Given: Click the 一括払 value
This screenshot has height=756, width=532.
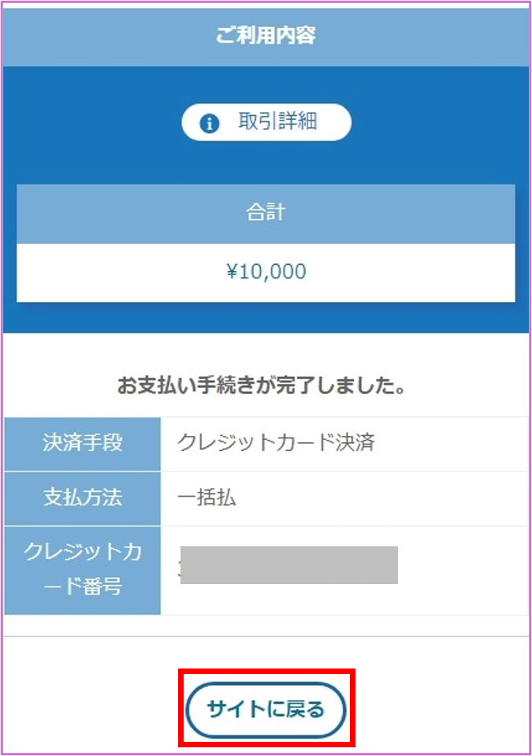Looking at the screenshot, I should coord(206,498).
